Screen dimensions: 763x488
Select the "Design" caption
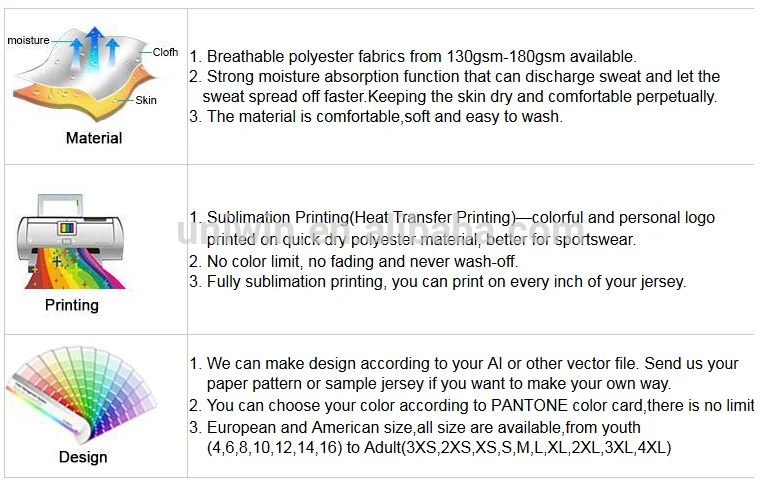click(83, 457)
